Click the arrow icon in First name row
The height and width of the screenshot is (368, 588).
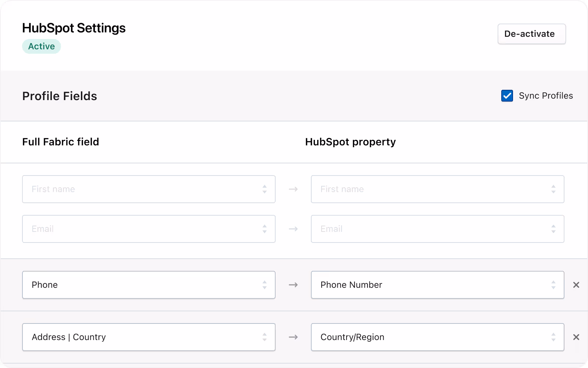pos(293,189)
